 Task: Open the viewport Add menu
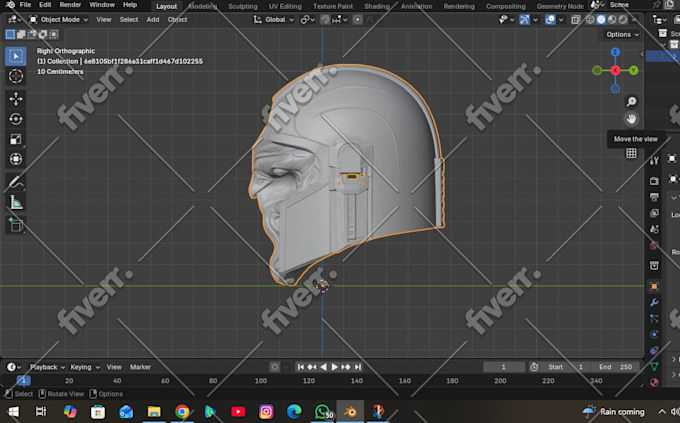[x=153, y=20]
